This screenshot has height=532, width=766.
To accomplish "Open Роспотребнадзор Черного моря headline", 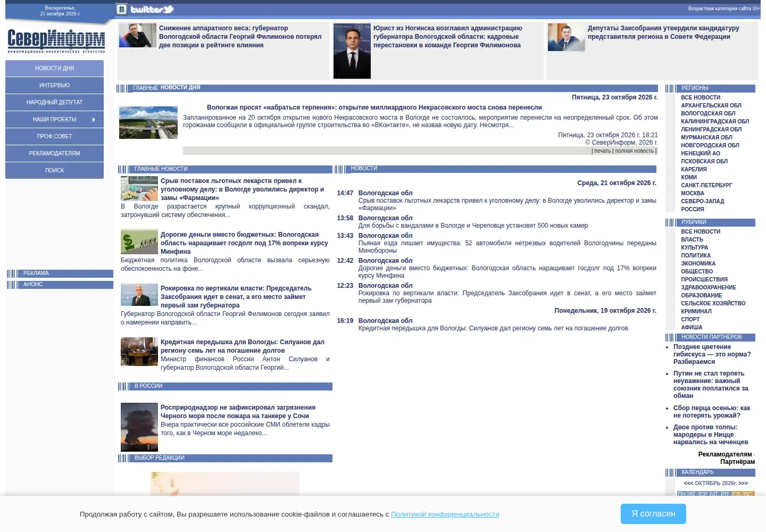I will coord(238,412).
